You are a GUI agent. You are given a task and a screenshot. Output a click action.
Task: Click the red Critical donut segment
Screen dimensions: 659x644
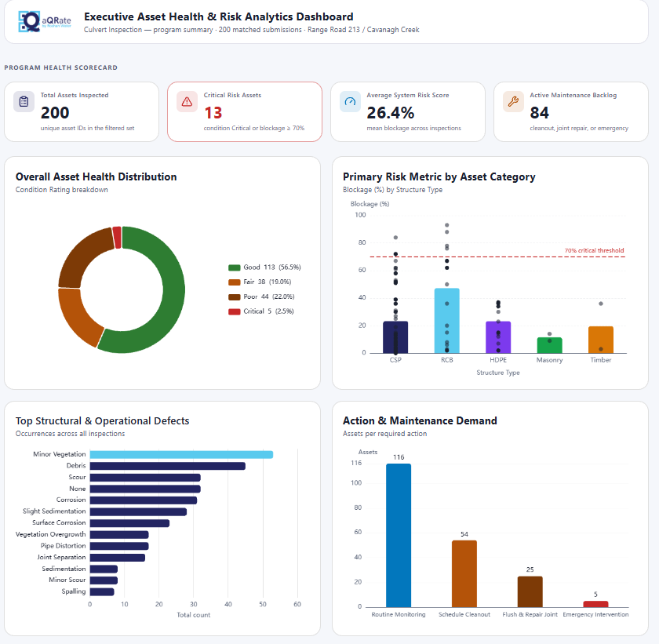(x=117, y=238)
